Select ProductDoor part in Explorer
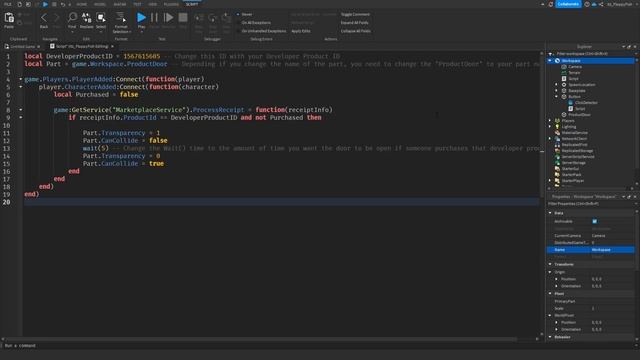The height and width of the screenshot is (360, 640). [x=579, y=115]
